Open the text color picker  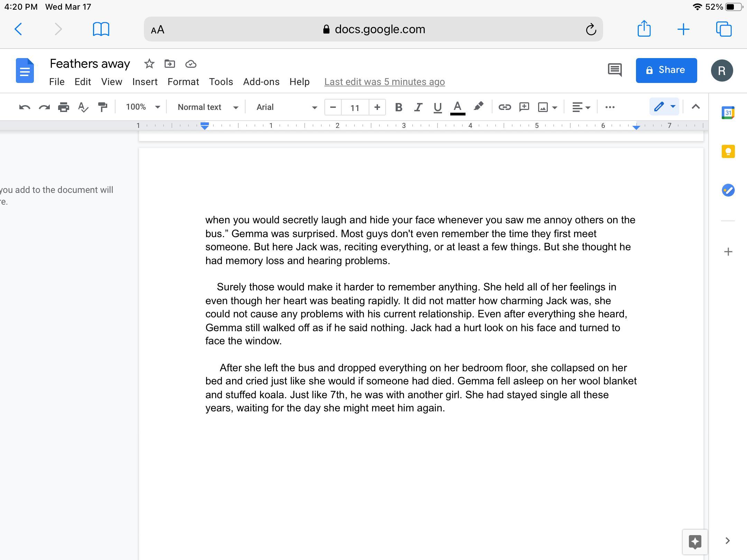click(x=458, y=107)
